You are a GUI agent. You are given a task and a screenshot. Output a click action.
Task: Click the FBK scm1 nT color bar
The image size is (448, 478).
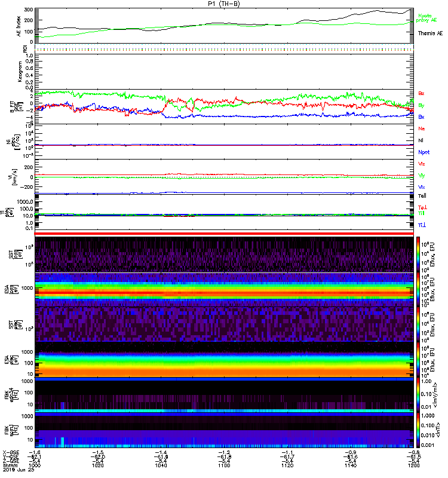click(x=418, y=430)
